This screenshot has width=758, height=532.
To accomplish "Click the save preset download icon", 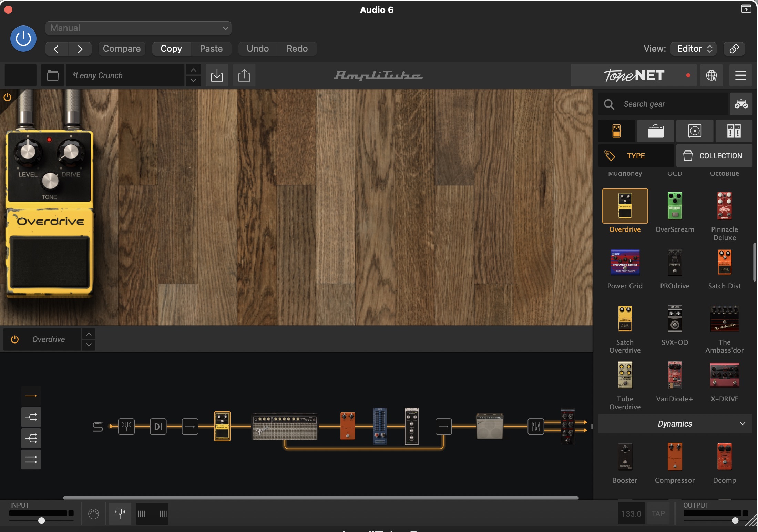I will tap(217, 75).
